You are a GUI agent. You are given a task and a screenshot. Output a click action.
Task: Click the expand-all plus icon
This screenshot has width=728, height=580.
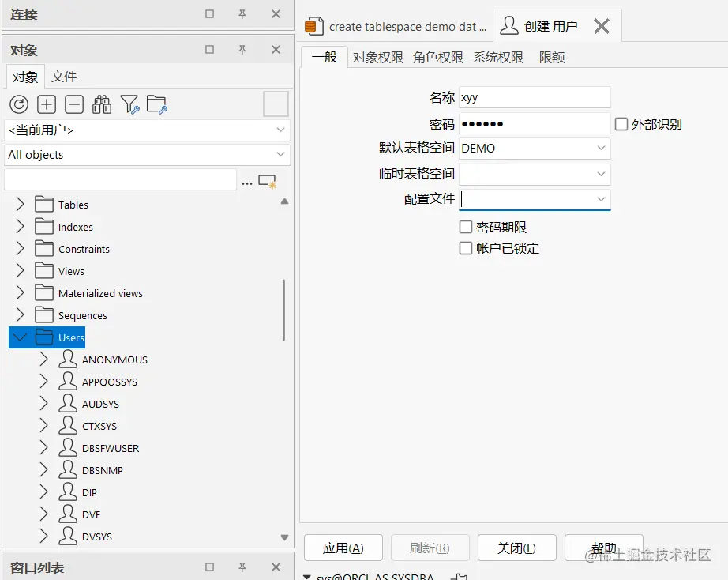pyautogui.click(x=47, y=104)
